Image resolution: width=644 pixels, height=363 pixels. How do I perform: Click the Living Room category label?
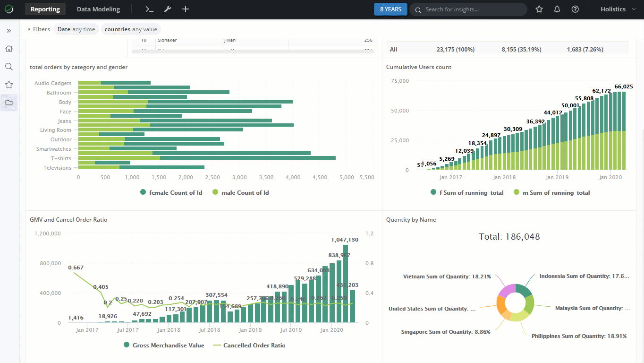coord(56,130)
